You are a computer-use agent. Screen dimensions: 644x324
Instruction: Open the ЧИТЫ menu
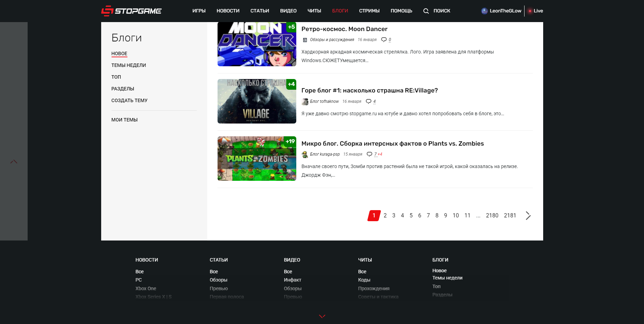click(314, 11)
